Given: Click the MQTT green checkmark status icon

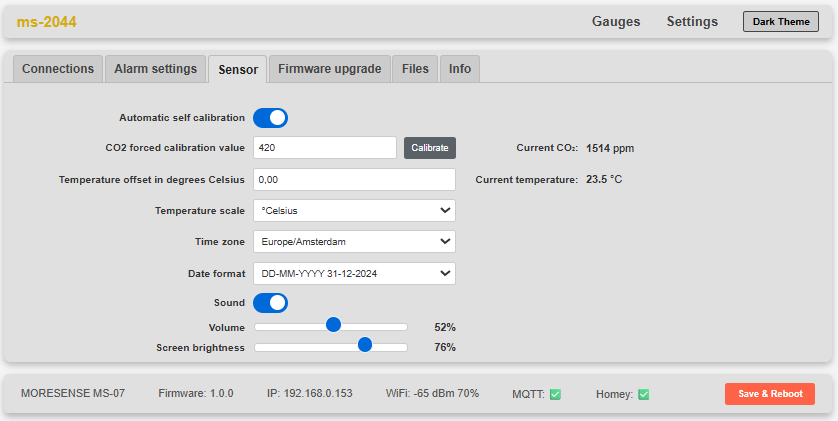Looking at the screenshot, I should (555, 394).
